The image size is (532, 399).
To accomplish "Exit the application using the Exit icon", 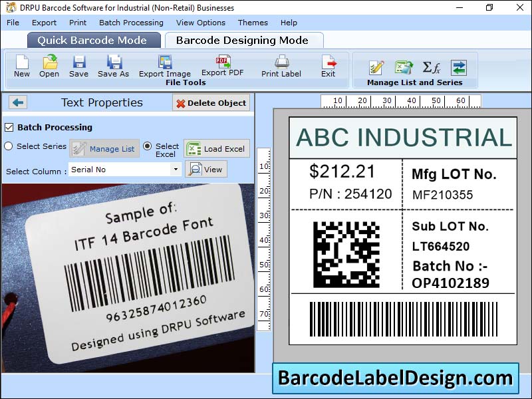I will pos(328,66).
